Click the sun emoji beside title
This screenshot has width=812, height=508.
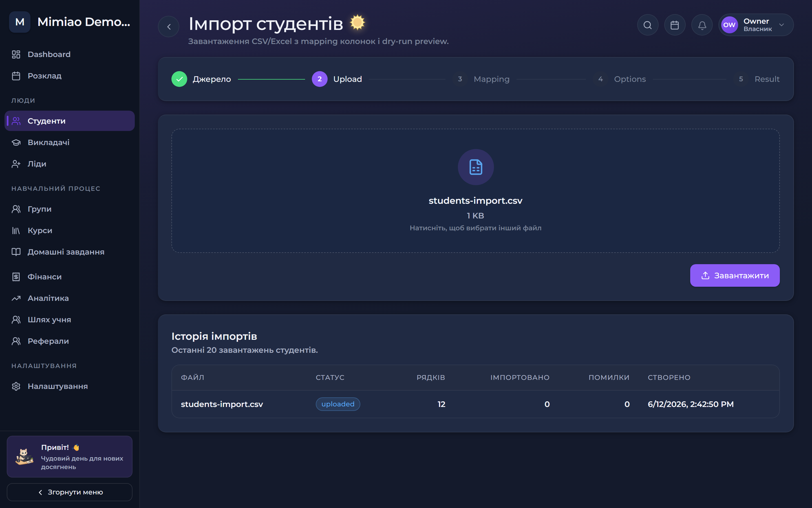pyautogui.click(x=357, y=23)
